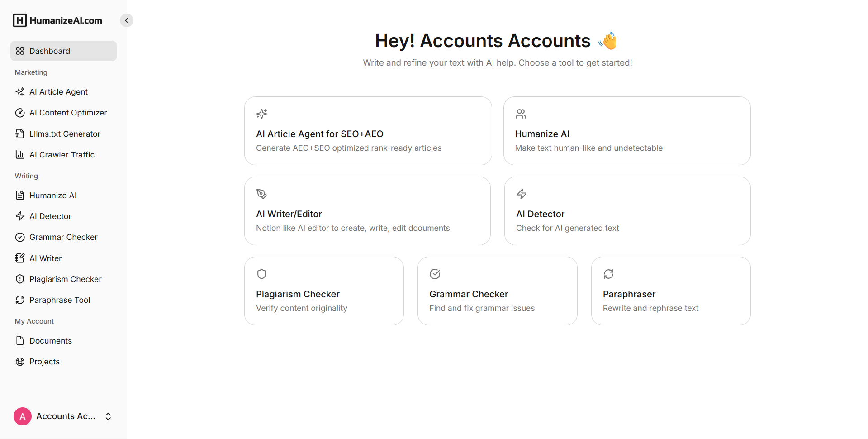Screen dimensions: 868x439
Task: Click the pink account avatar circle
Action: coord(23,416)
